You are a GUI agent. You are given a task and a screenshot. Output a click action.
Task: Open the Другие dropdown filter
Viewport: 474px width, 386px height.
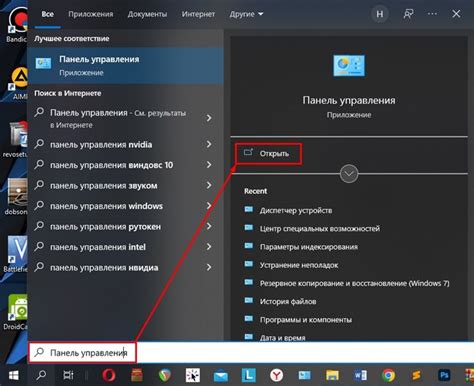point(246,14)
